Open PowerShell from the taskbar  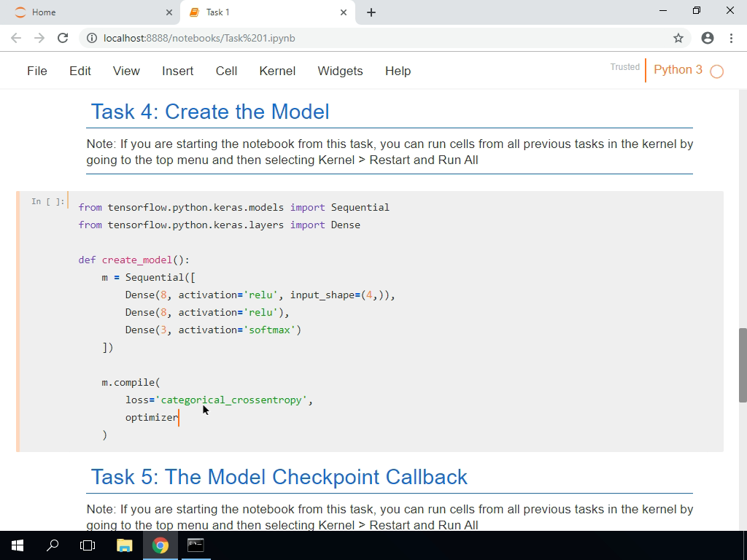coord(194,545)
